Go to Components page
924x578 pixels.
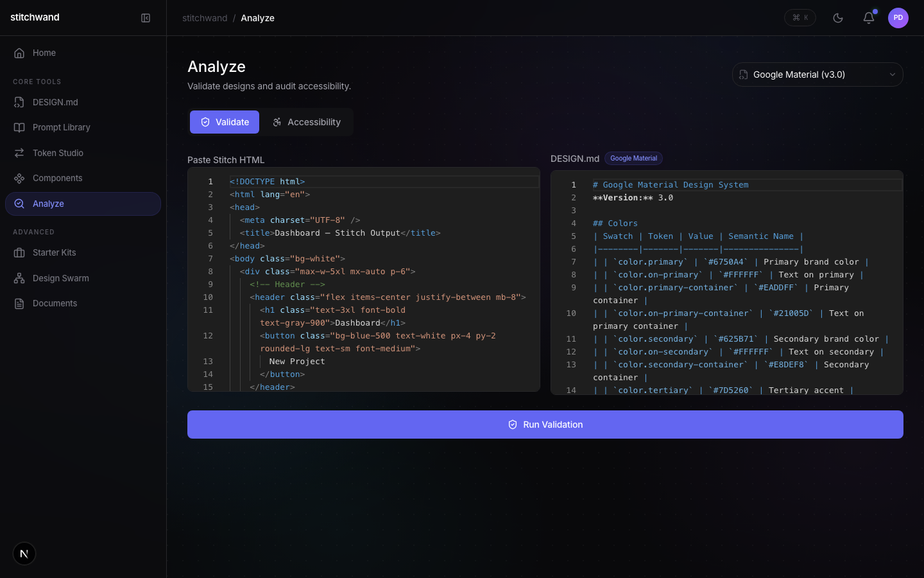pos(83,178)
